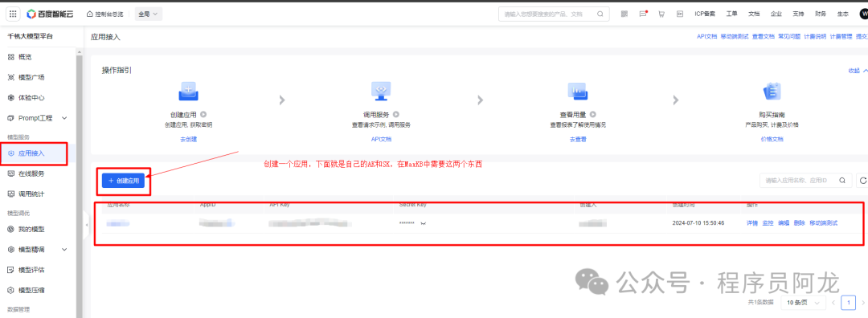Click the 创建应用 button
868x318 pixels.
tap(123, 181)
